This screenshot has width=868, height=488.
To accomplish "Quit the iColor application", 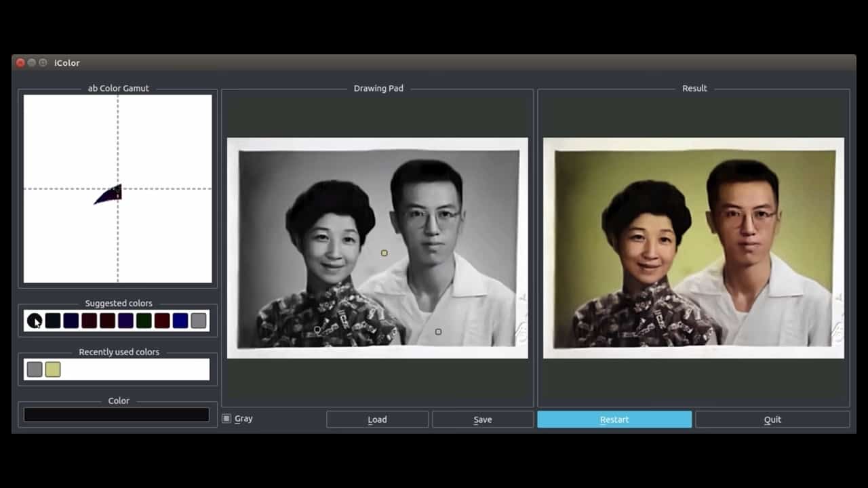I will click(772, 420).
